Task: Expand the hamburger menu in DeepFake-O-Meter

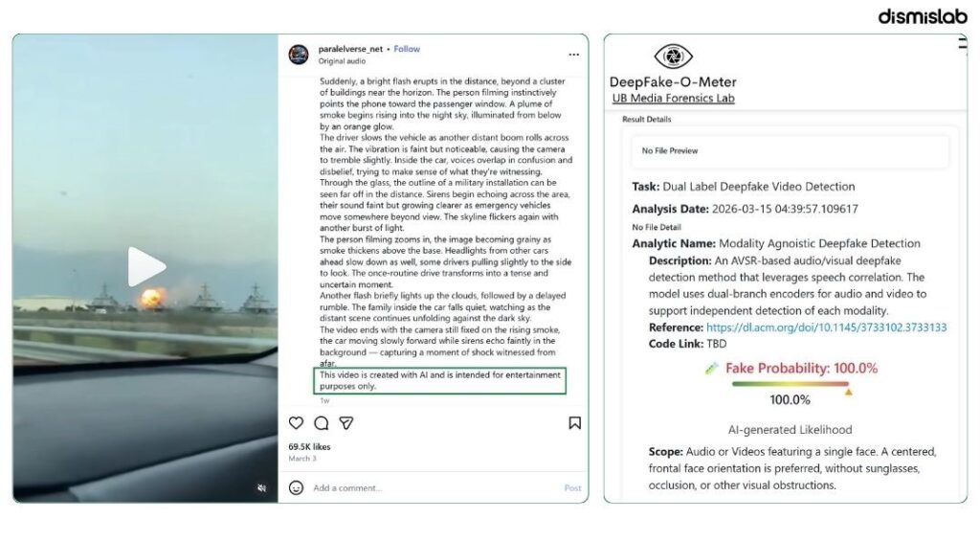Action: [963, 43]
